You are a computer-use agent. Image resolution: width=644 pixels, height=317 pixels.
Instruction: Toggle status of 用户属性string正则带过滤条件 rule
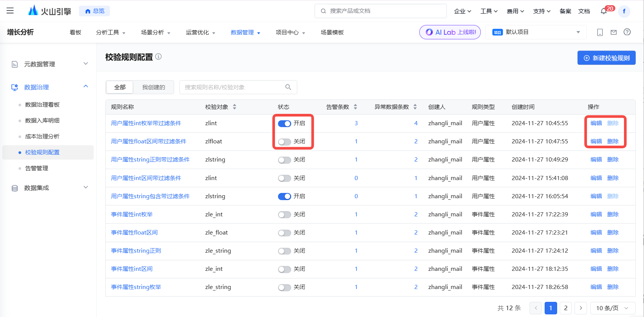(284, 160)
